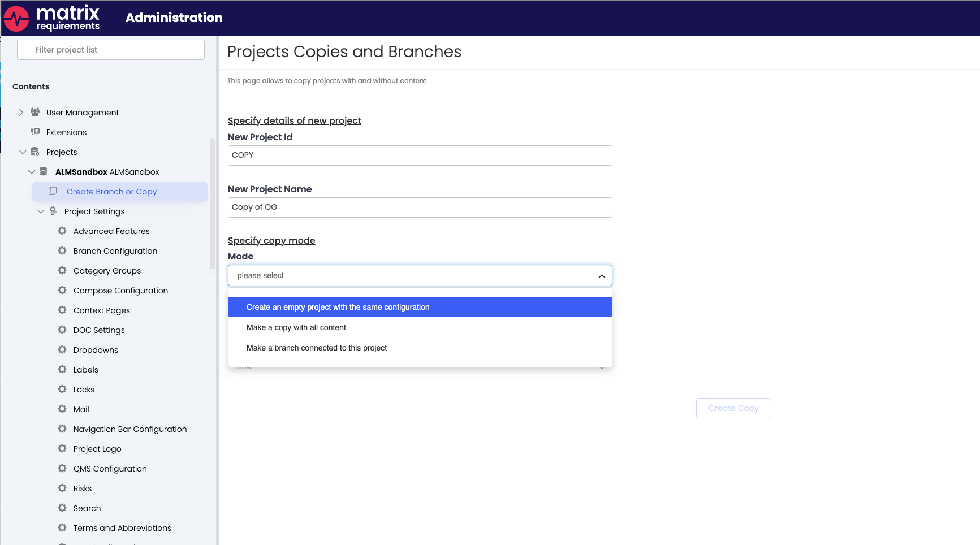Collapse the Projects tree node
The image size is (980, 545).
pyautogui.click(x=23, y=152)
